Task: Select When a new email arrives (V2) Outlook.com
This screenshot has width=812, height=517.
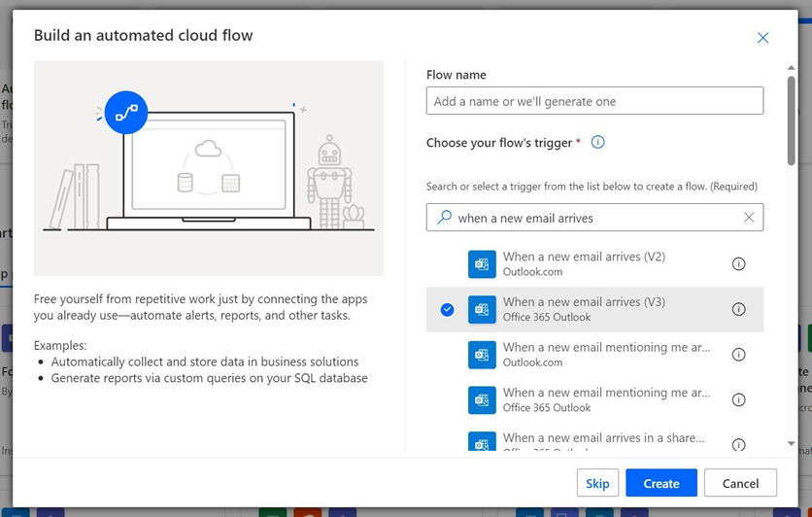Action: [x=594, y=264]
